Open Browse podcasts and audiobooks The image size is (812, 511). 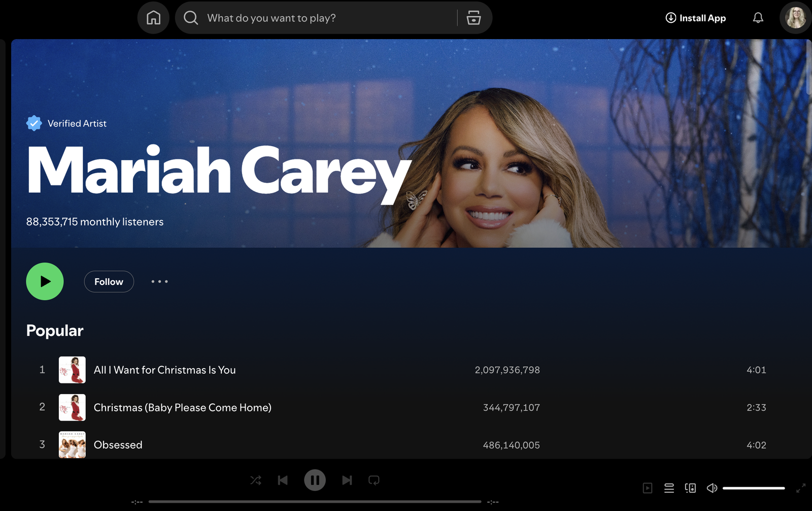(x=473, y=17)
